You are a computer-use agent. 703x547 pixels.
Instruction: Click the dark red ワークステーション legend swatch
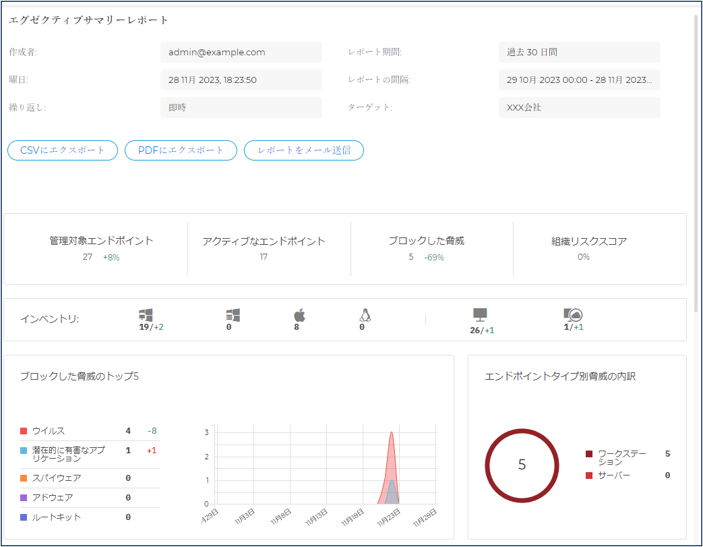pyautogui.click(x=589, y=454)
